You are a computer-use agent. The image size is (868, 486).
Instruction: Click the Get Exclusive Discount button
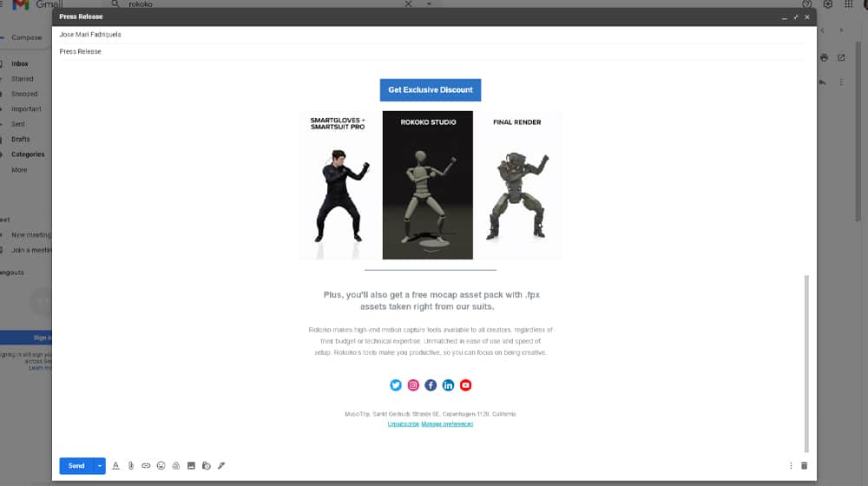pos(431,89)
